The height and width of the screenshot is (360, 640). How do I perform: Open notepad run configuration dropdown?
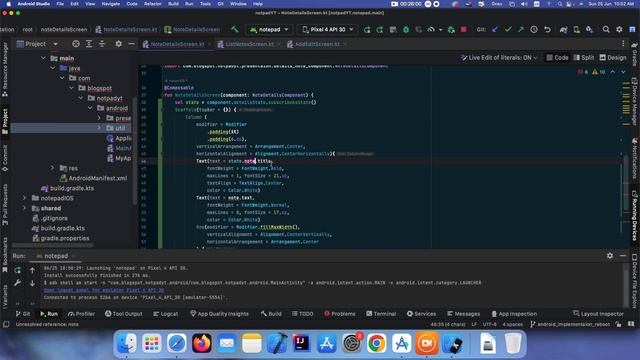pyautogui.click(x=269, y=29)
